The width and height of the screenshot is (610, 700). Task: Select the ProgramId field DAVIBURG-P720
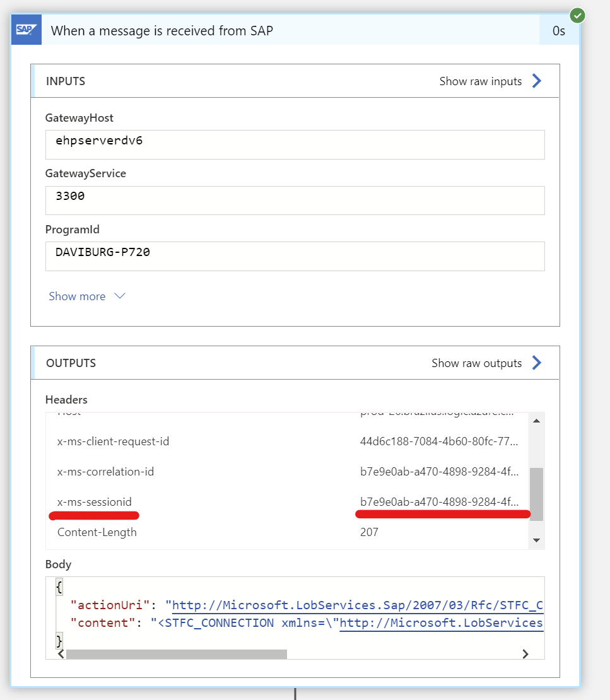(x=295, y=256)
